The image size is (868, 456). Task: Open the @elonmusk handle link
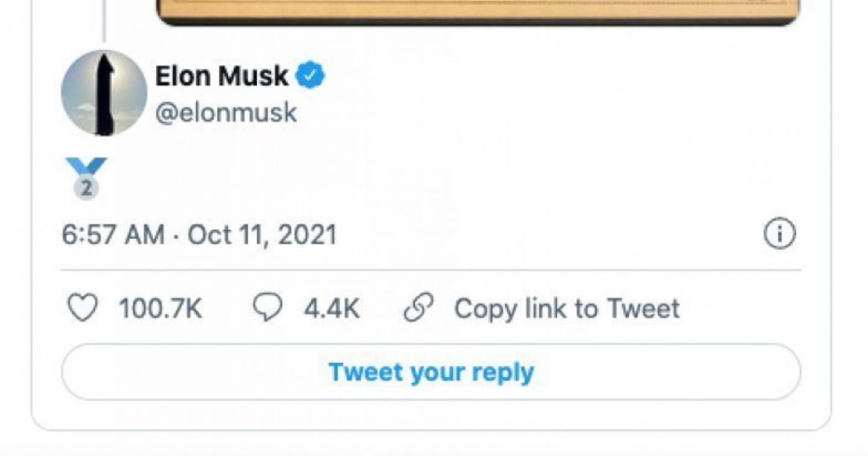click(x=226, y=113)
